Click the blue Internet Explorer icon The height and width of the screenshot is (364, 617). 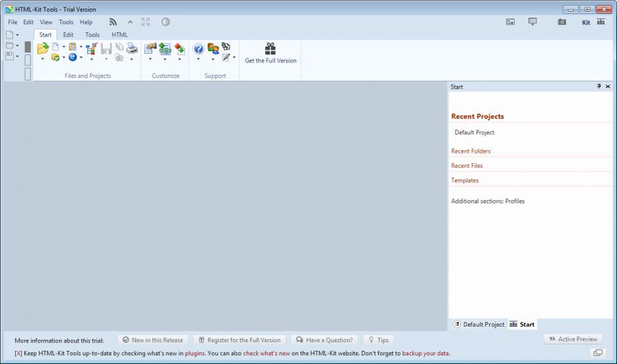click(x=73, y=58)
